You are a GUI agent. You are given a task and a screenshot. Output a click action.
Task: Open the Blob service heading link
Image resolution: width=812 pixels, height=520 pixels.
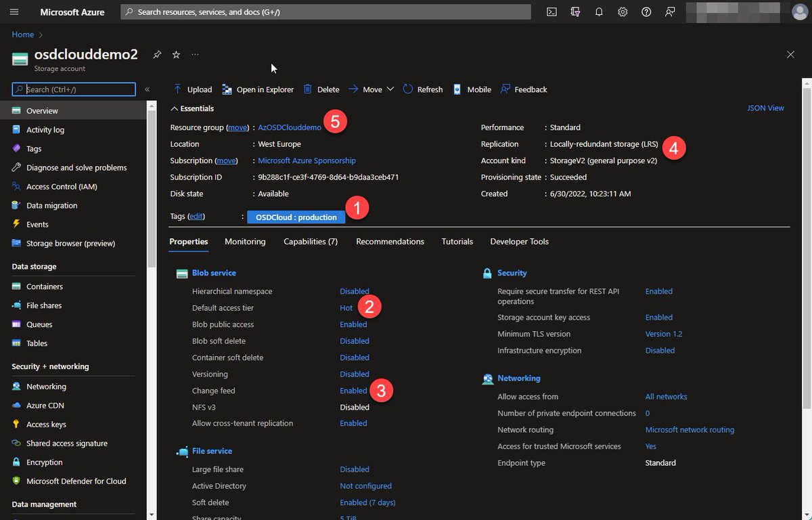(x=214, y=273)
